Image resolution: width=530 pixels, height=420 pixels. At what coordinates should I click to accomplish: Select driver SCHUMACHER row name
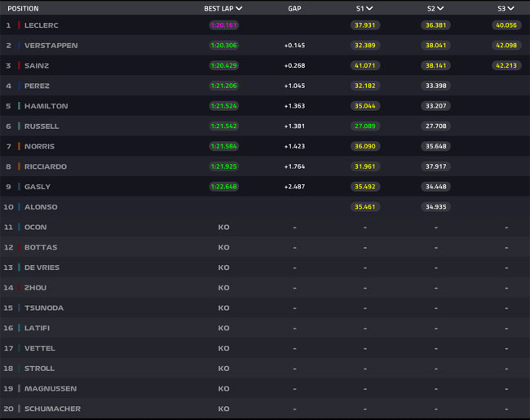52,409
